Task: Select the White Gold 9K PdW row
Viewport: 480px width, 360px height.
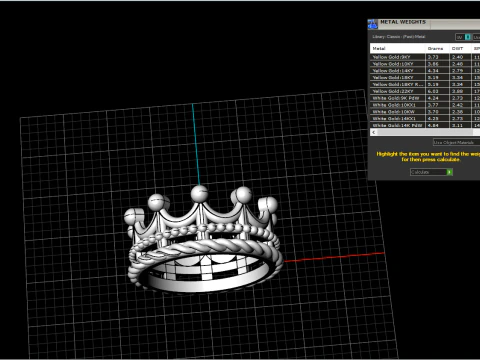Action: (425, 98)
